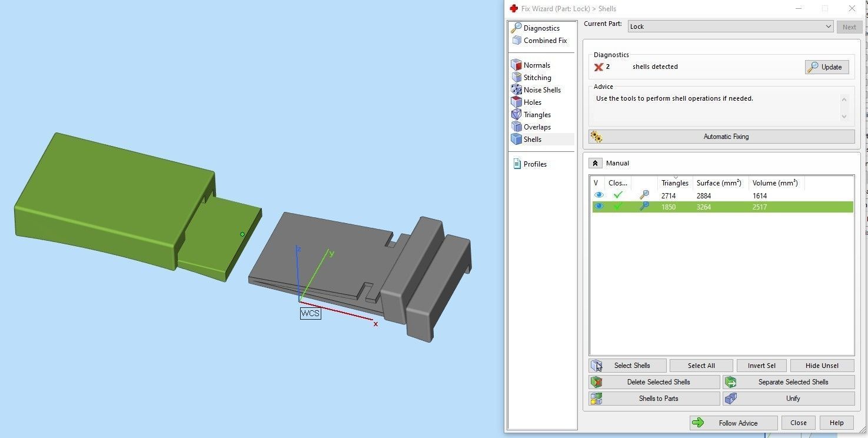Screen dimensions: 868x438
Task: Click the Normals cube icon
Action: click(516, 65)
